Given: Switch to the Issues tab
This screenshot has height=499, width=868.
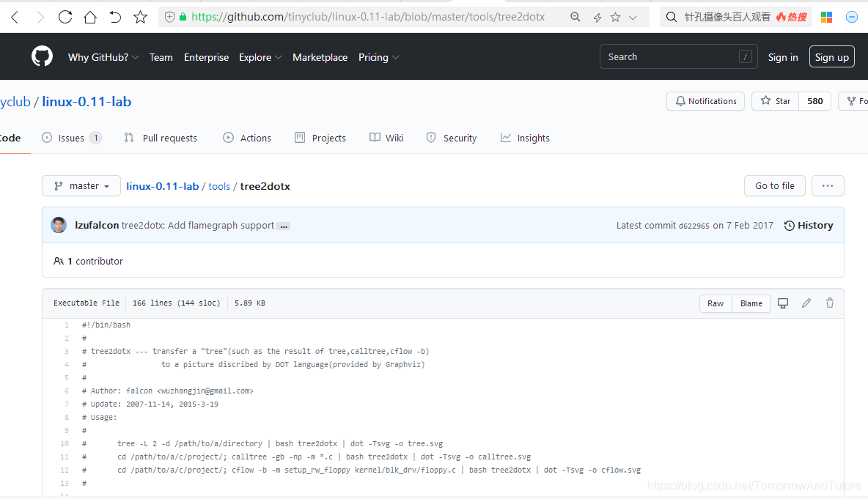Looking at the screenshot, I should click(72, 137).
